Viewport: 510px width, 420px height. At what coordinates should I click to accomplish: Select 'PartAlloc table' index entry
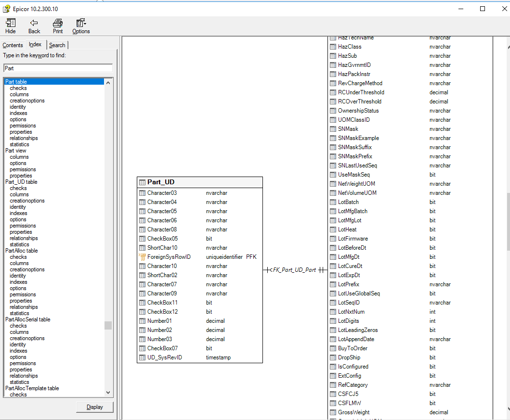(x=22, y=251)
